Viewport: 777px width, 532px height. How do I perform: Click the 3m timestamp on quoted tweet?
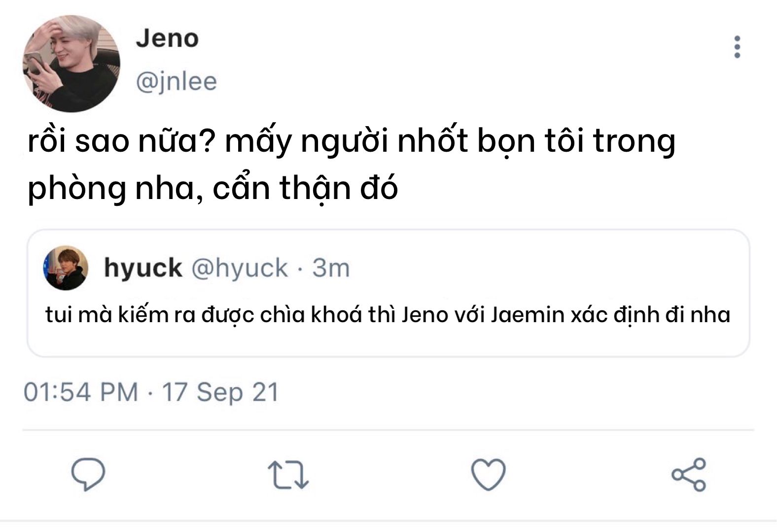(x=331, y=268)
